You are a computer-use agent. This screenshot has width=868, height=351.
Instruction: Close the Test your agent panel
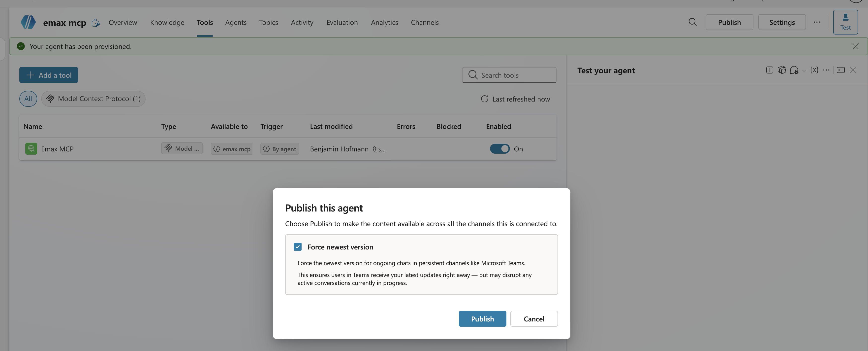[853, 70]
